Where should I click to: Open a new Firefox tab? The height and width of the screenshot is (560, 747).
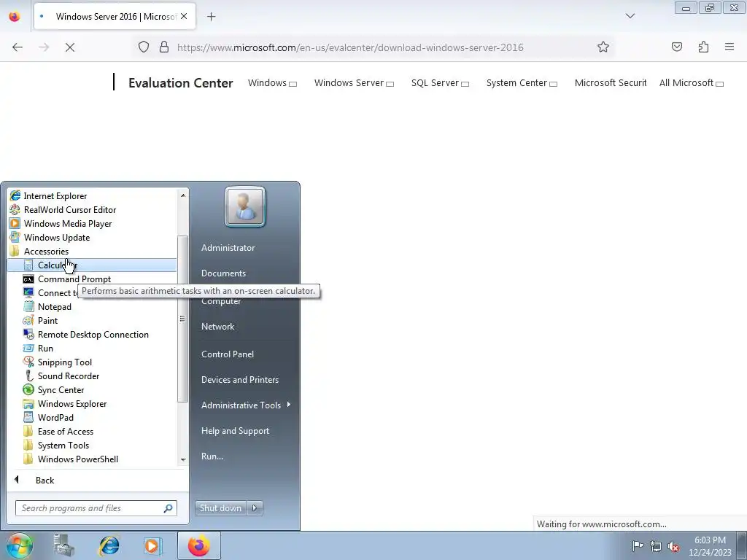pyautogui.click(x=211, y=17)
